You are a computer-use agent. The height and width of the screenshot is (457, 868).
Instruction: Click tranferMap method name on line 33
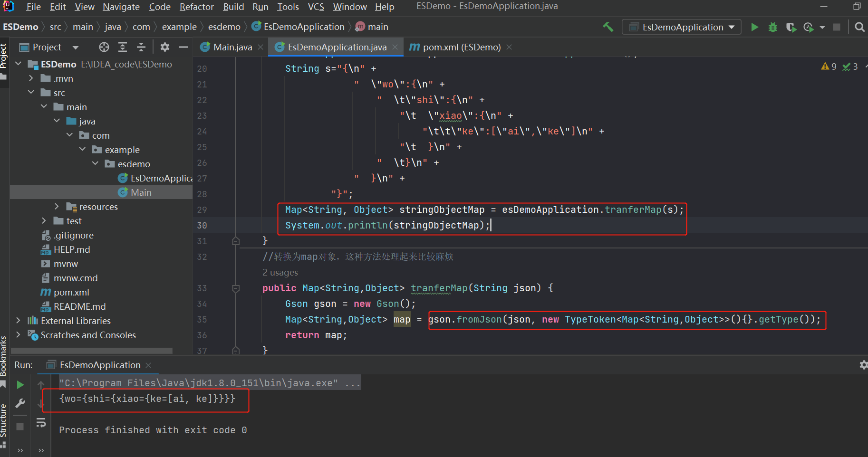[x=439, y=288]
